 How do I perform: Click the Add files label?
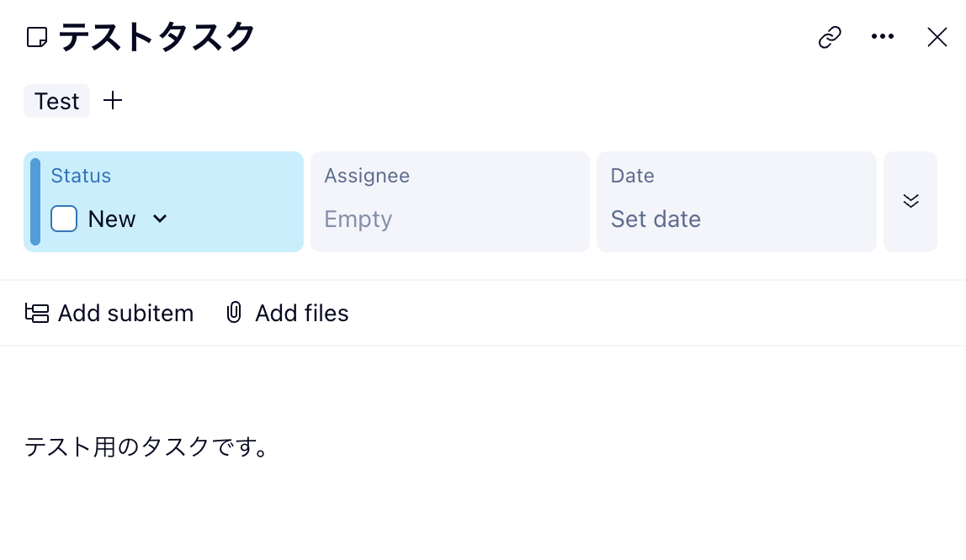pyautogui.click(x=301, y=314)
